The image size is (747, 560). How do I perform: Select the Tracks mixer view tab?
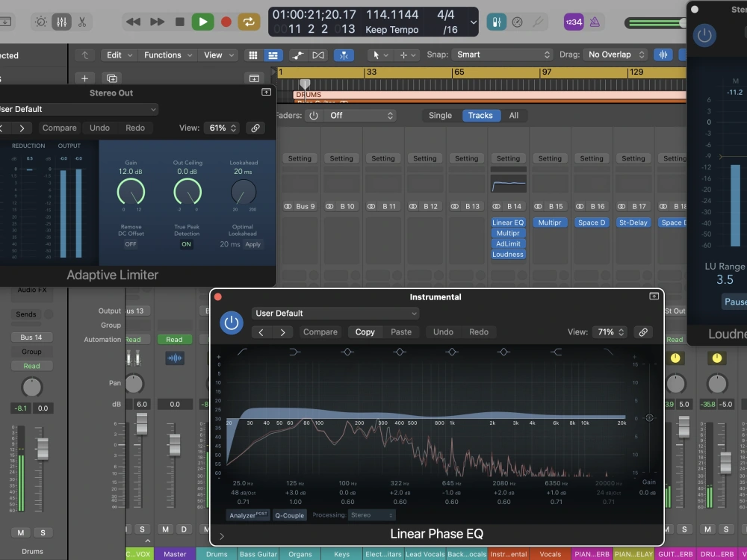(480, 115)
